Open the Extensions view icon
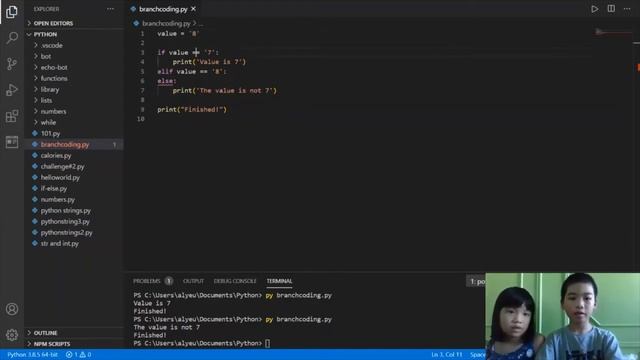640x360 pixels. pos(12,116)
